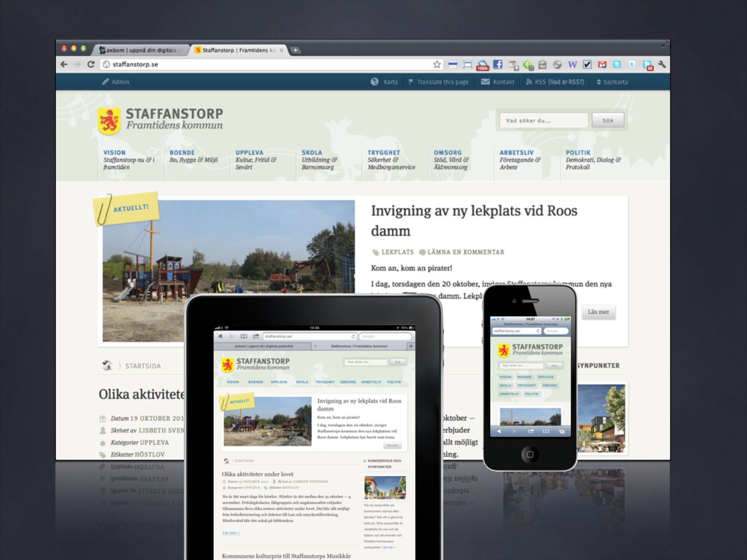Tap back arrow in iPhone Safari toolbar
The width and height of the screenshot is (747, 560).
[x=499, y=431]
